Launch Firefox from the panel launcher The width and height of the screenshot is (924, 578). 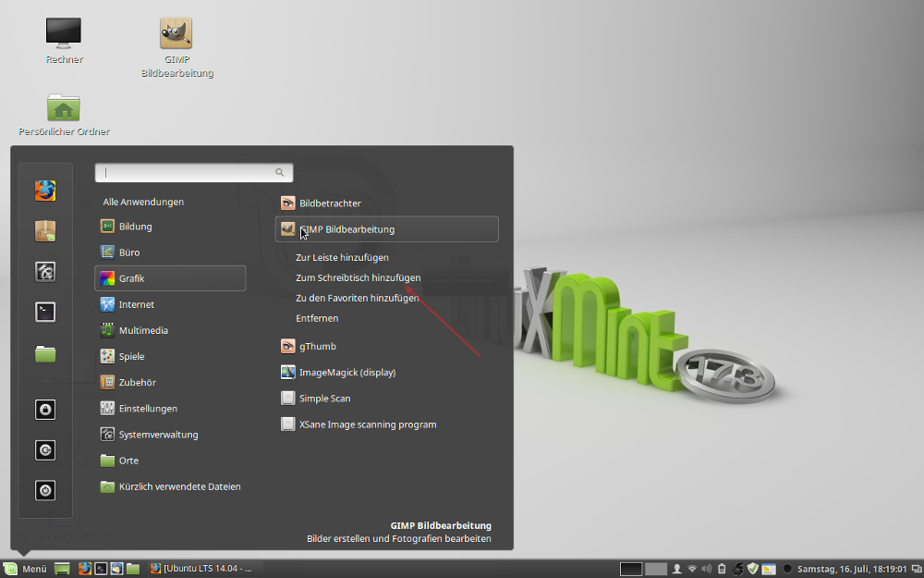[85, 569]
